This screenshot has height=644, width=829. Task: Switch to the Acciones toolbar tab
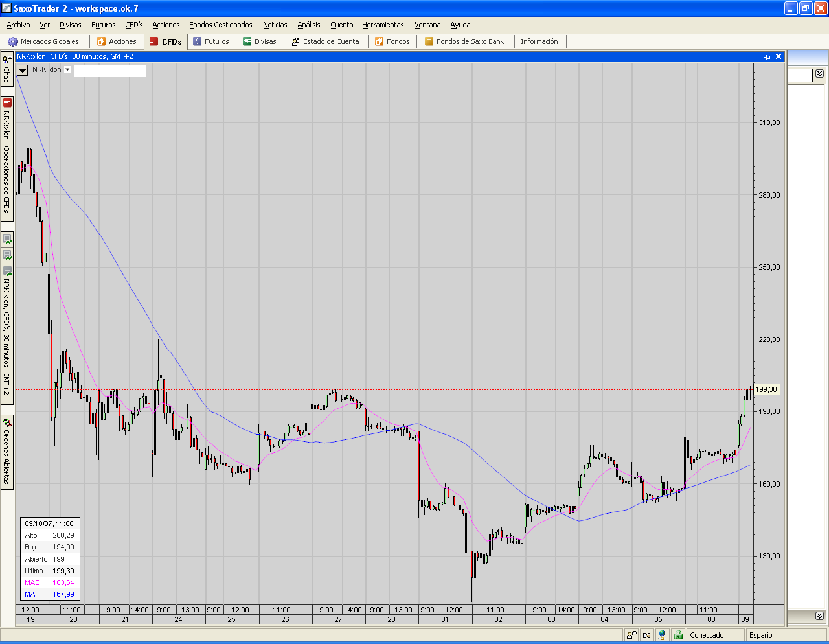tap(117, 41)
